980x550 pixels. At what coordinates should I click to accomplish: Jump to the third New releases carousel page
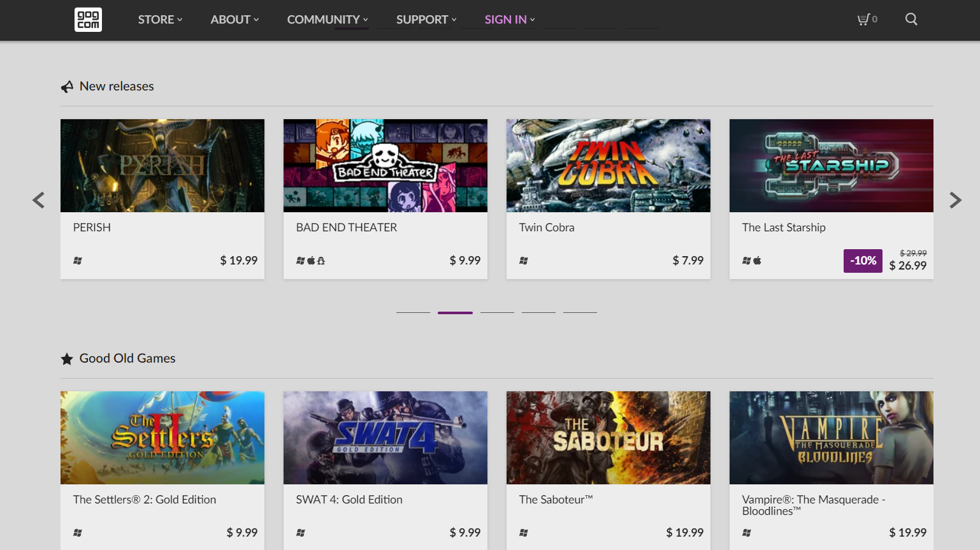click(497, 312)
